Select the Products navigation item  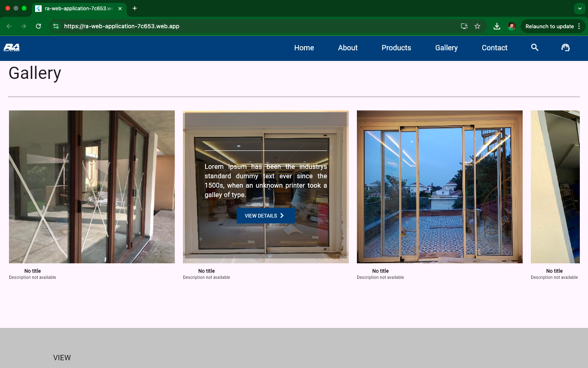(396, 48)
